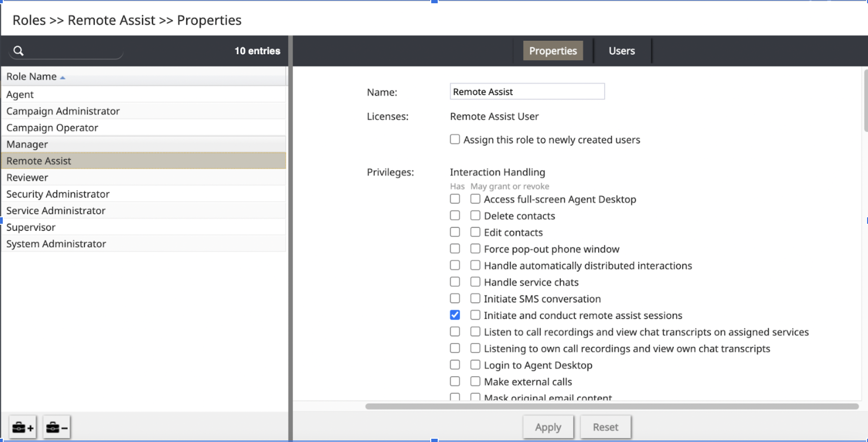This screenshot has height=442, width=868.
Task: Click the vertical scrollbar on right edge
Action: click(x=865, y=101)
